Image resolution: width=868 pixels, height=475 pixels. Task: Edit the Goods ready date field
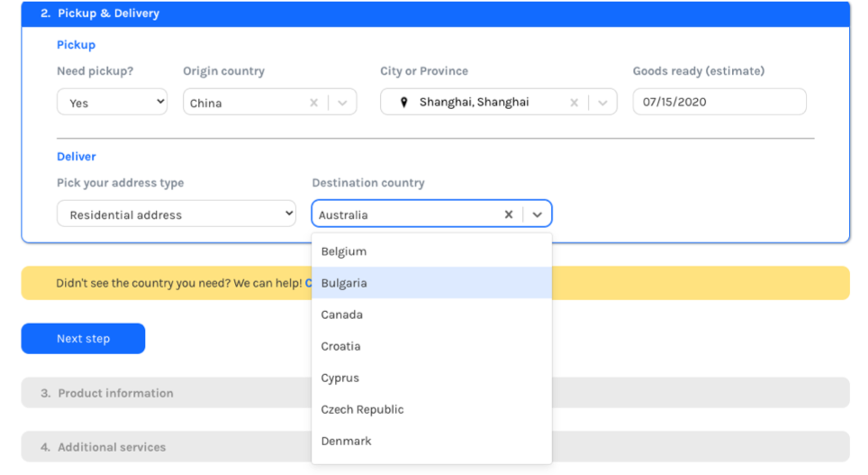[x=719, y=102]
